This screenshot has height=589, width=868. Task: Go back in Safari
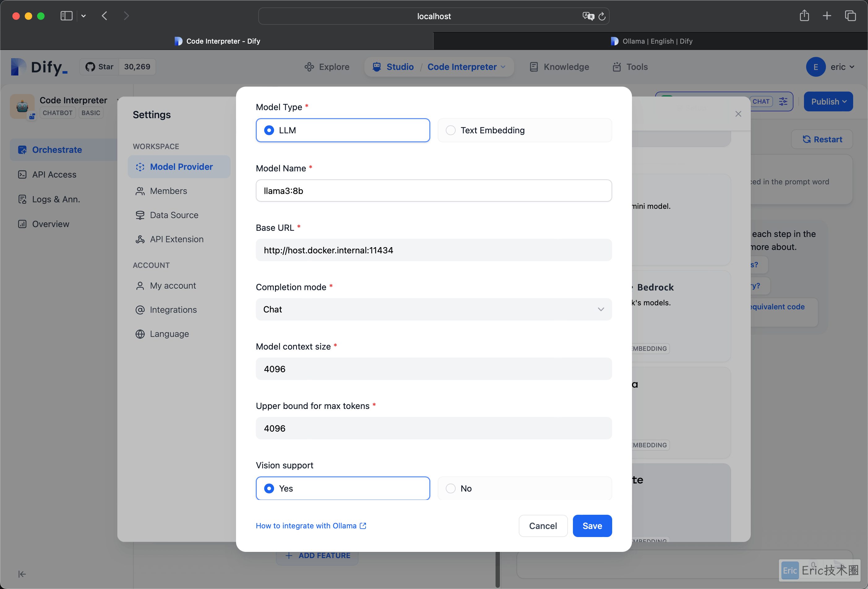point(105,16)
